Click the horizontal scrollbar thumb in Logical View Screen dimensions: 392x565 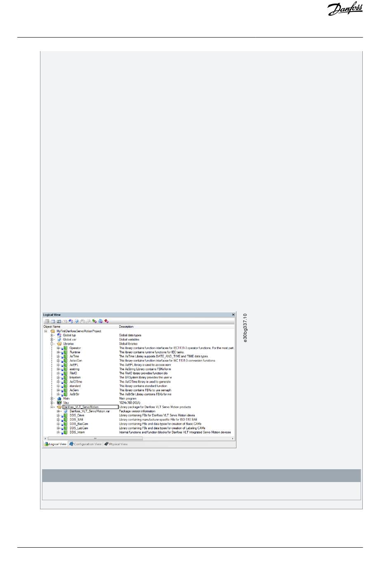click(x=95, y=438)
